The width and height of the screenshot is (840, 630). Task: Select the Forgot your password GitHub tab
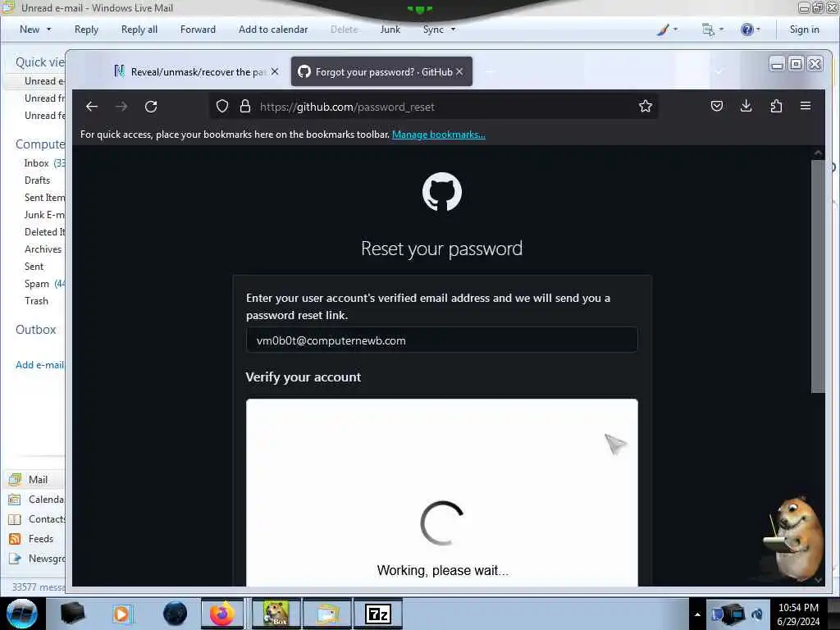pos(381,71)
